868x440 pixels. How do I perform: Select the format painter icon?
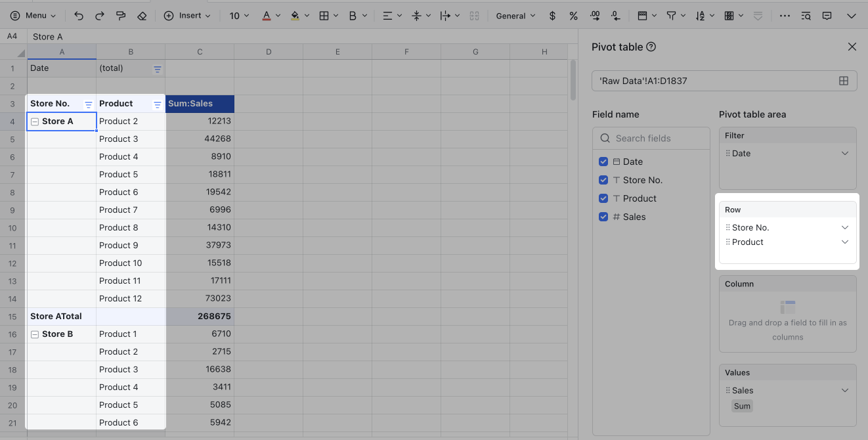pos(120,15)
